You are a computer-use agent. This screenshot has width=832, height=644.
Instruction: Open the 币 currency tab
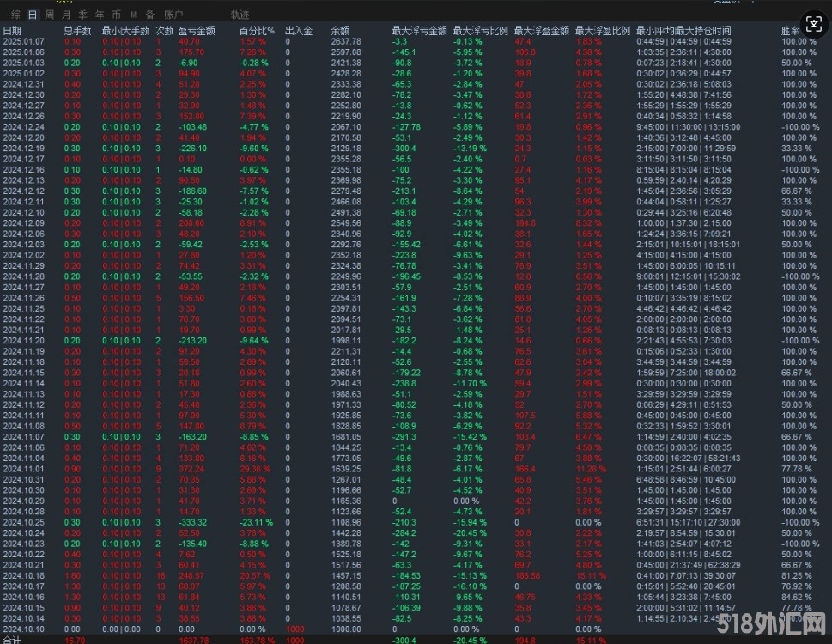pyautogui.click(x=116, y=15)
